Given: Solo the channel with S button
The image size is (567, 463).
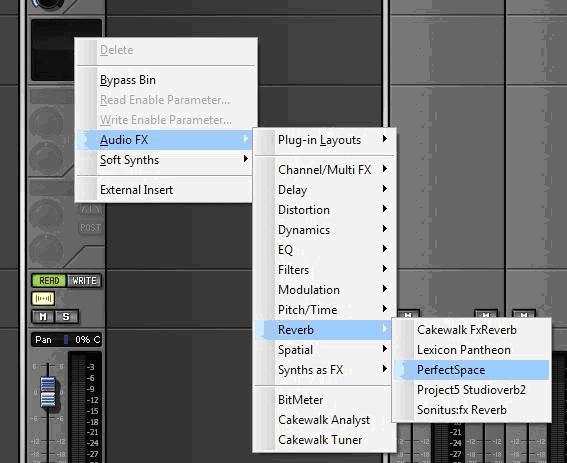Looking at the screenshot, I should pyautogui.click(x=66, y=317).
